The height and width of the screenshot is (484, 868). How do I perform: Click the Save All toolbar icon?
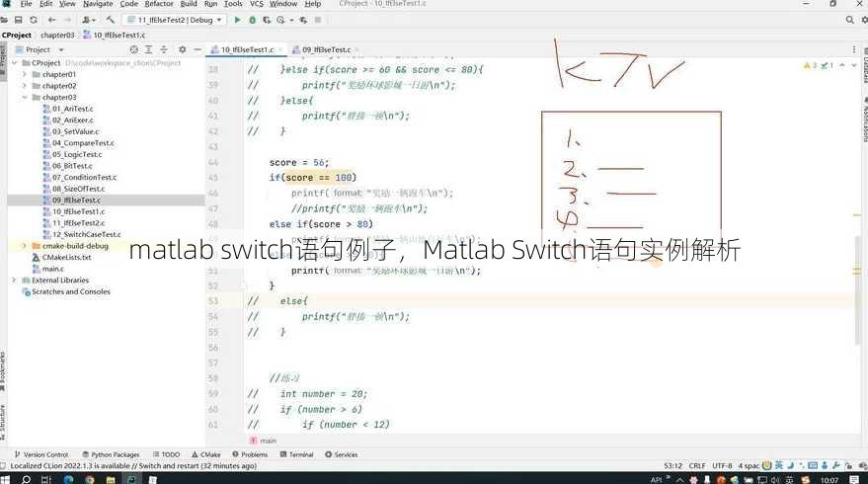tap(18, 20)
